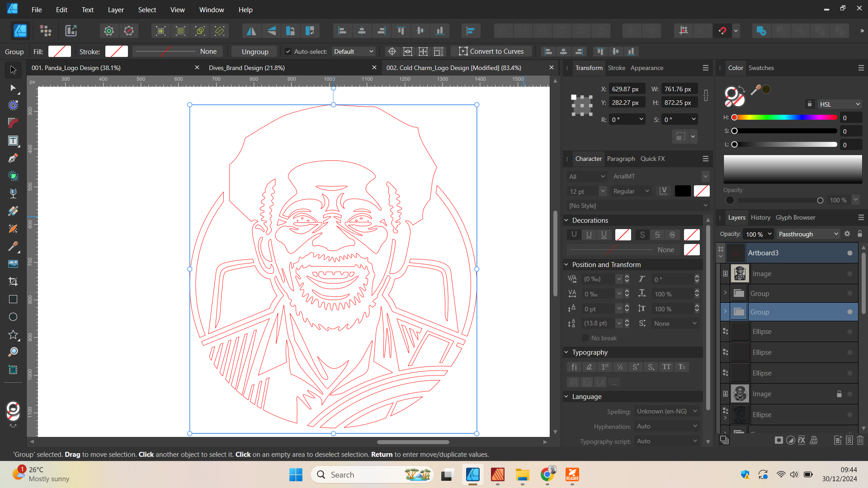Select the Pen tool
Image resolution: width=868 pixels, height=488 pixels.
point(13,158)
